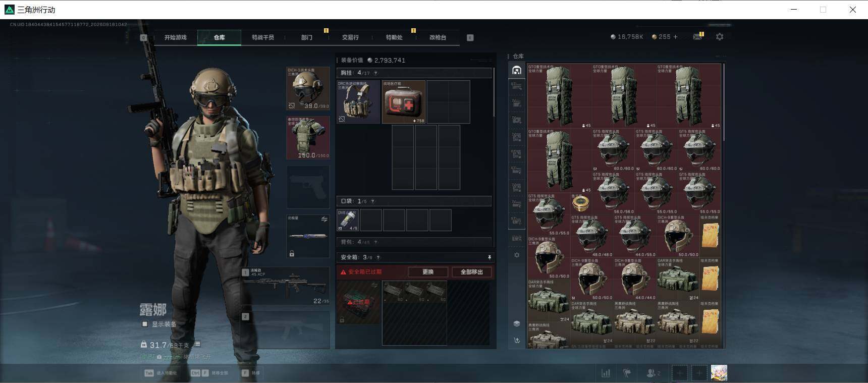Switch to the 开始游戏 tab

175,37
